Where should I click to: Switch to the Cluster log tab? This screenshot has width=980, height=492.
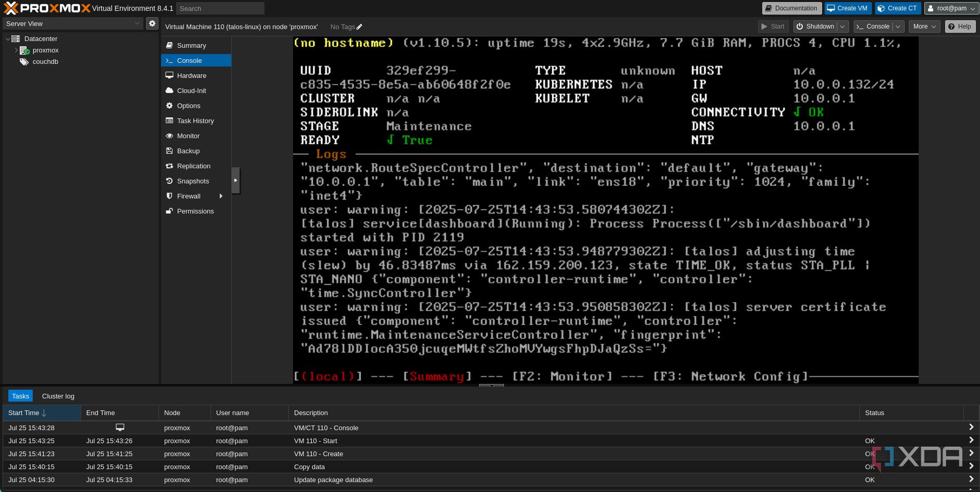point(58,396)
